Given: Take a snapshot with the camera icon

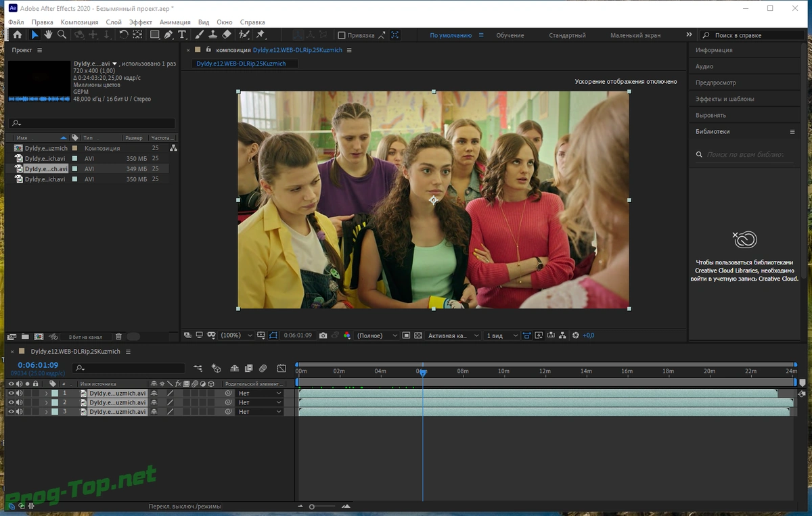Looking at the screenshot, I should pyautogui.click(x=323, y=335).
